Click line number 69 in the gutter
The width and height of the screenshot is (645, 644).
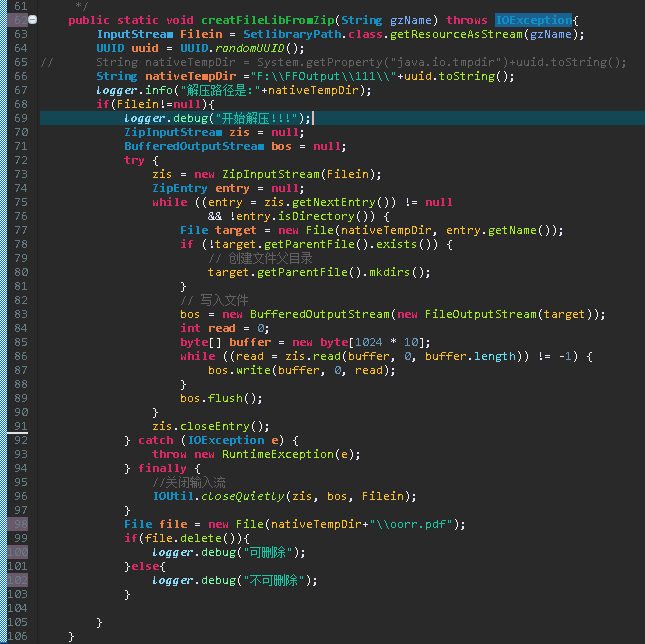21,118
